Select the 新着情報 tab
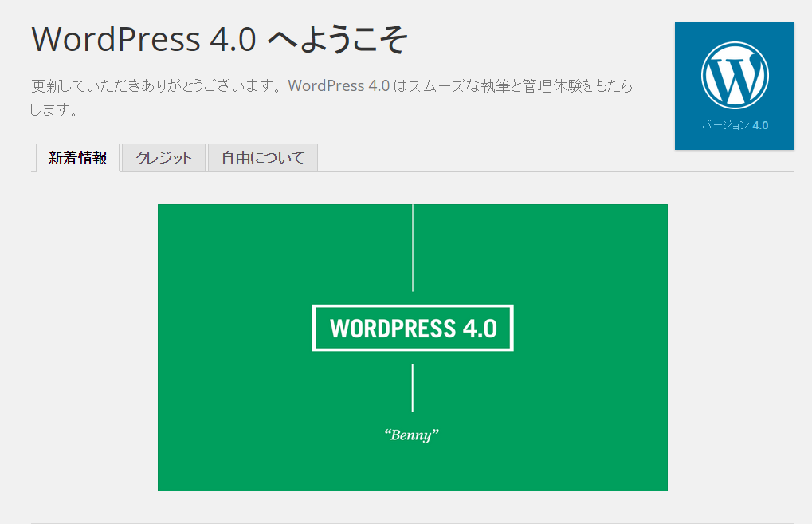The width and height of the screenshot is (812, 524). point(77,158)
